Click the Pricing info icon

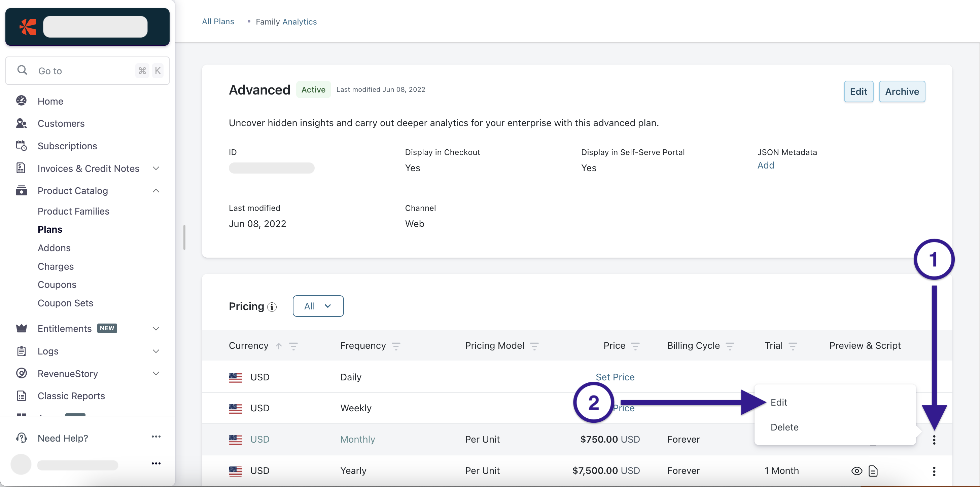(x=272, y=307)
